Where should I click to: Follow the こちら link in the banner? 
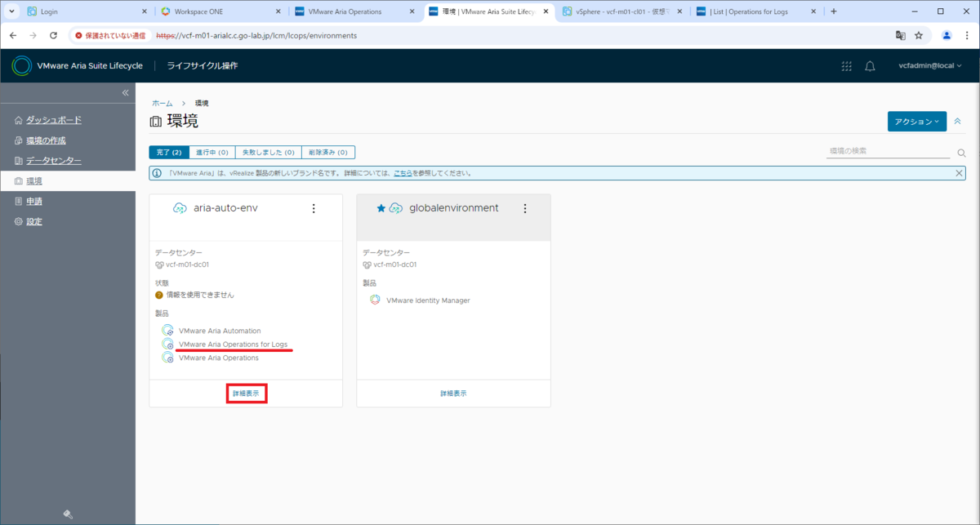click(403, 173)
